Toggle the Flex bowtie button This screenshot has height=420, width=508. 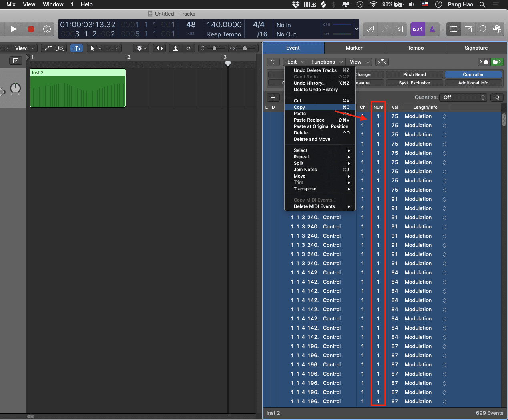[60, 48]
